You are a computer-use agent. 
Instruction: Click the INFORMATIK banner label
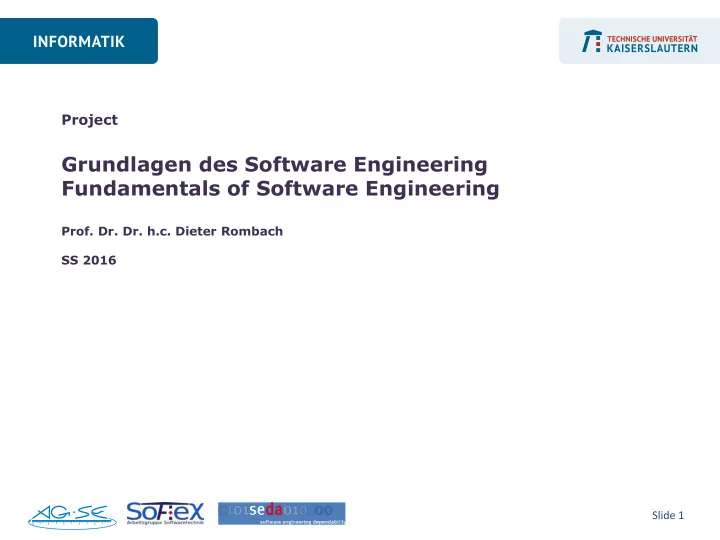pos(79,42)
